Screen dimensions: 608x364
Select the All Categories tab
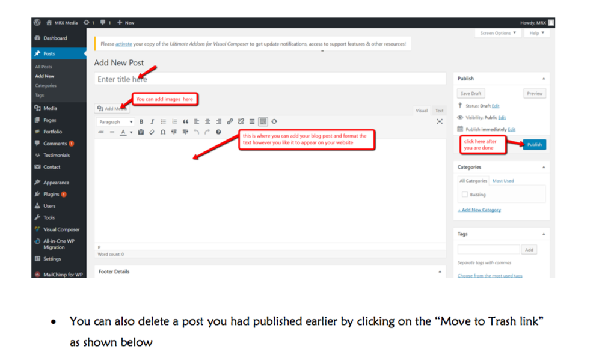click(473, 181)
